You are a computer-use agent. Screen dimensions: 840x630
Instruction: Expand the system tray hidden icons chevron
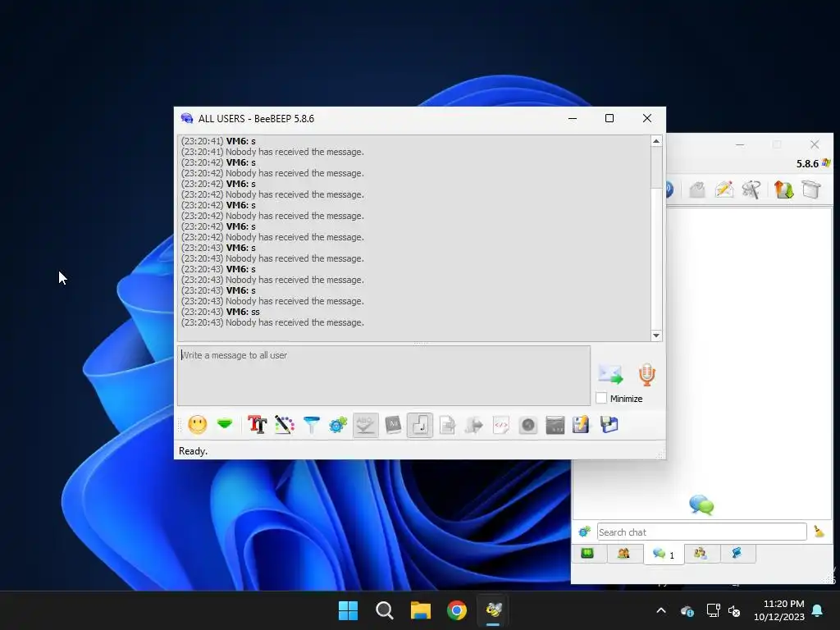tap(661, 610)
